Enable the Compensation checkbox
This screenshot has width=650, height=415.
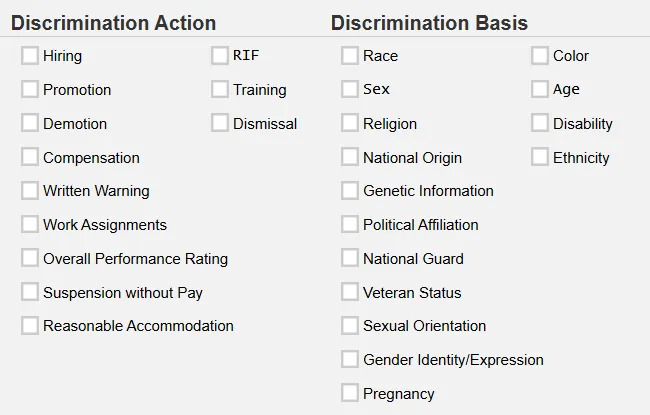tap(30, 157)
